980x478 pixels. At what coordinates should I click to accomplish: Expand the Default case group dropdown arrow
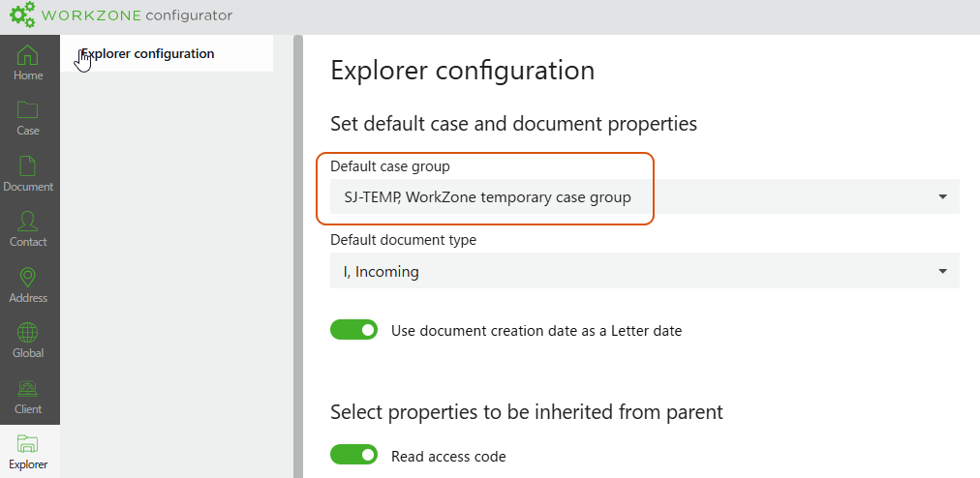942,197
